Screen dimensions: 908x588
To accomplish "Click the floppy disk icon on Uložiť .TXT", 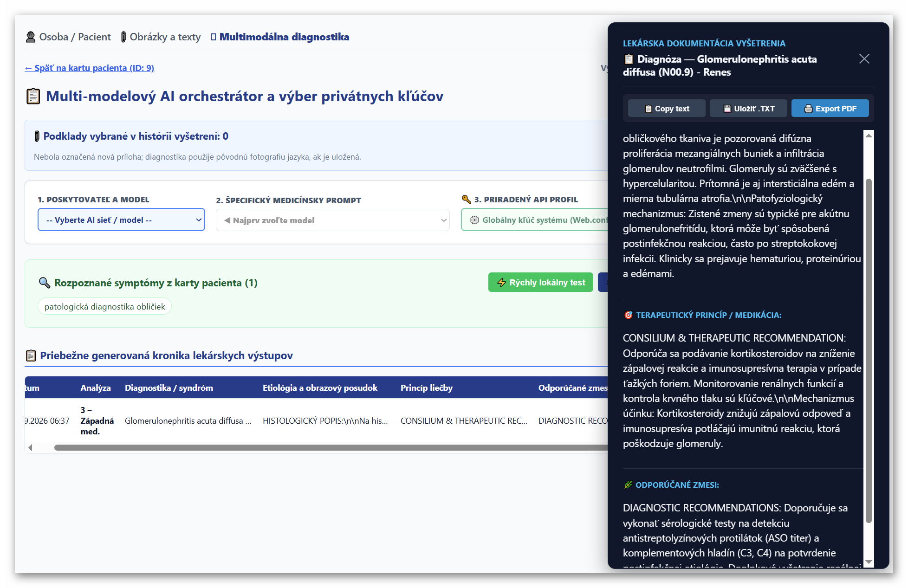I will pos(727,109).
